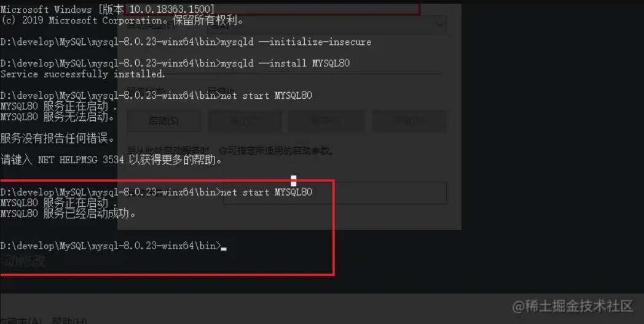Screen dimensions: 644x324
Task: Click the dimmed start parameters input box
Action: 335,193
